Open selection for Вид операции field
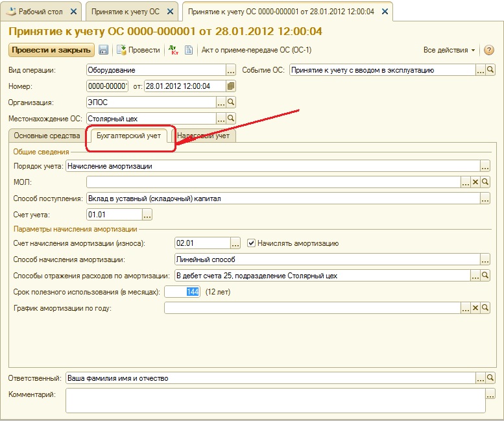This screenshot has width=504, height=421. coord(231,70)
